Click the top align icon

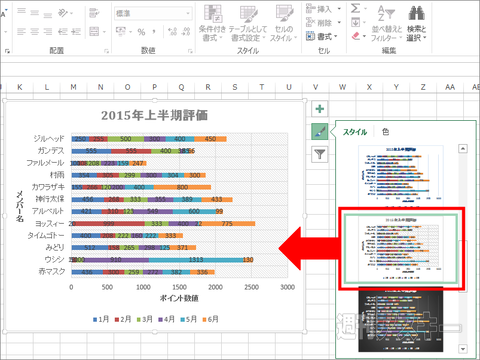pos(22,12)
